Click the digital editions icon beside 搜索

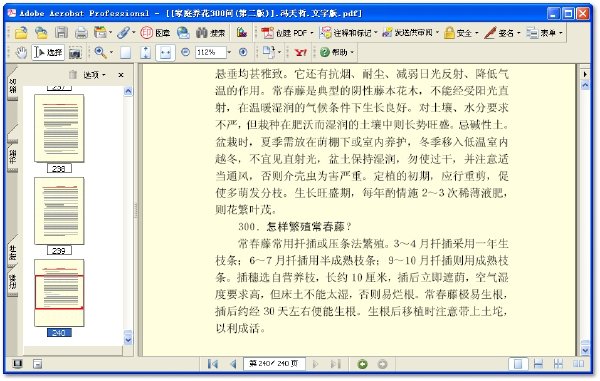[x=242, y=33]
